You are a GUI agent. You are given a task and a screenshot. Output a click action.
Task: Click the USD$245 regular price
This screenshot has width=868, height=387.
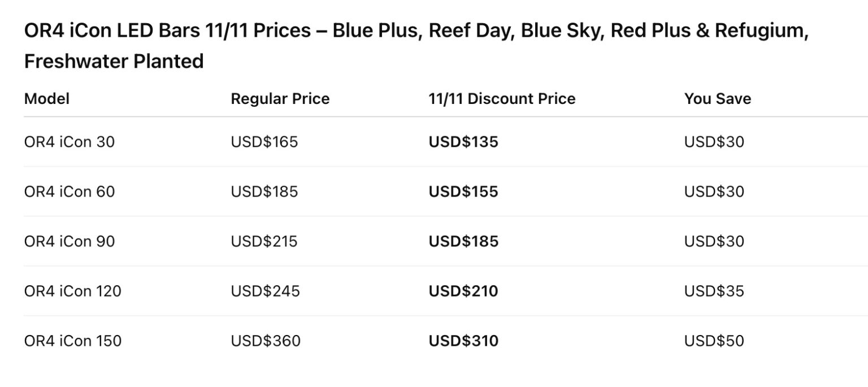[265, 291]
